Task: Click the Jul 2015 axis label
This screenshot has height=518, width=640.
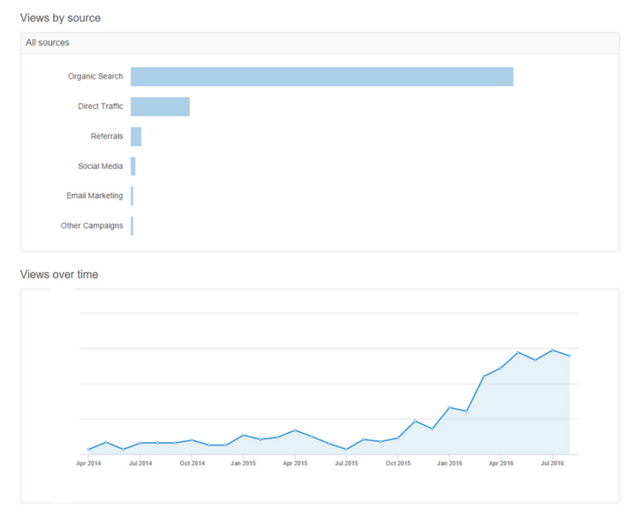Action: coord(347,463)
